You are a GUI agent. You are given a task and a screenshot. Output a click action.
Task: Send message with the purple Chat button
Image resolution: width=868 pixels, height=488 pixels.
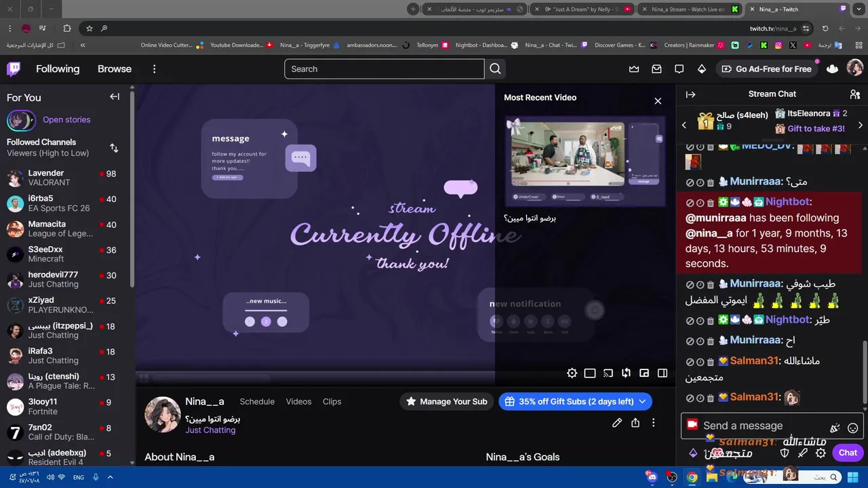click(848, 453)
